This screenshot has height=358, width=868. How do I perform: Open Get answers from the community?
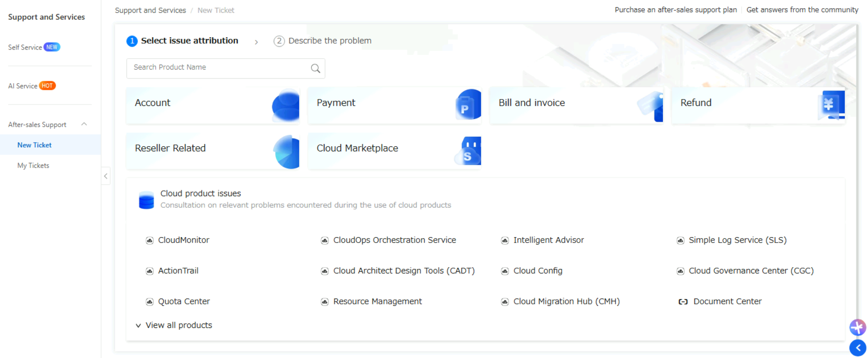click(802, 10)
